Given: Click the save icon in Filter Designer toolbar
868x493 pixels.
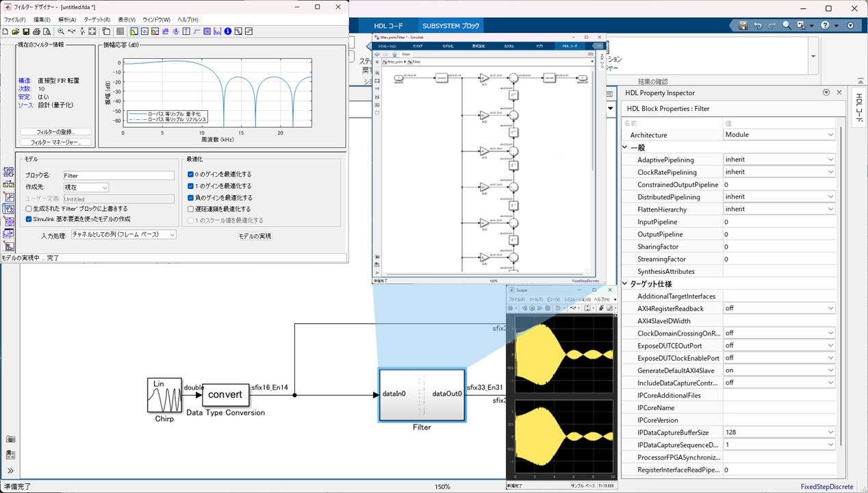Looking at the screenshot, I should pyautogui.click(x=26, y=31).
